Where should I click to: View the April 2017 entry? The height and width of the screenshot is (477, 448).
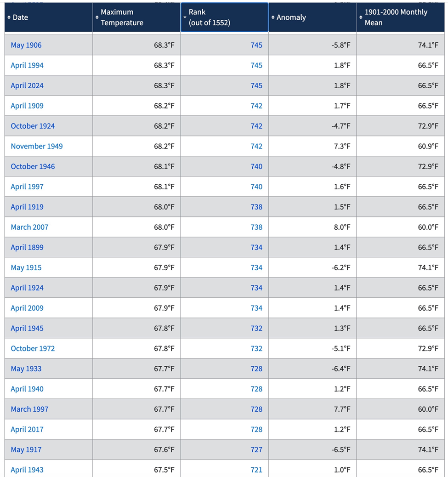click(27, 429)
